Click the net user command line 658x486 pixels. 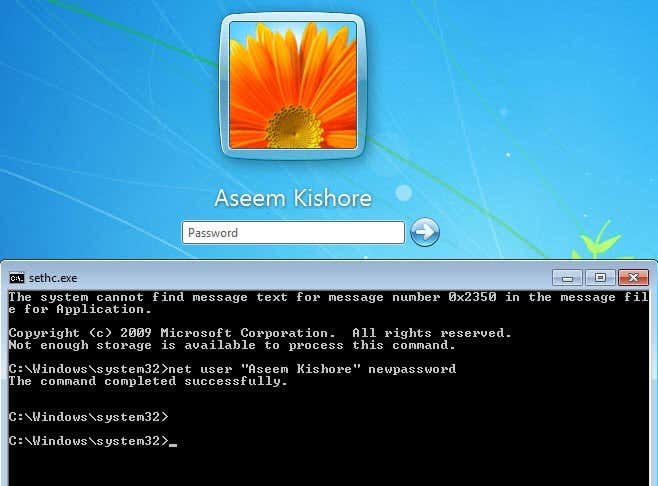pos(232,369)
